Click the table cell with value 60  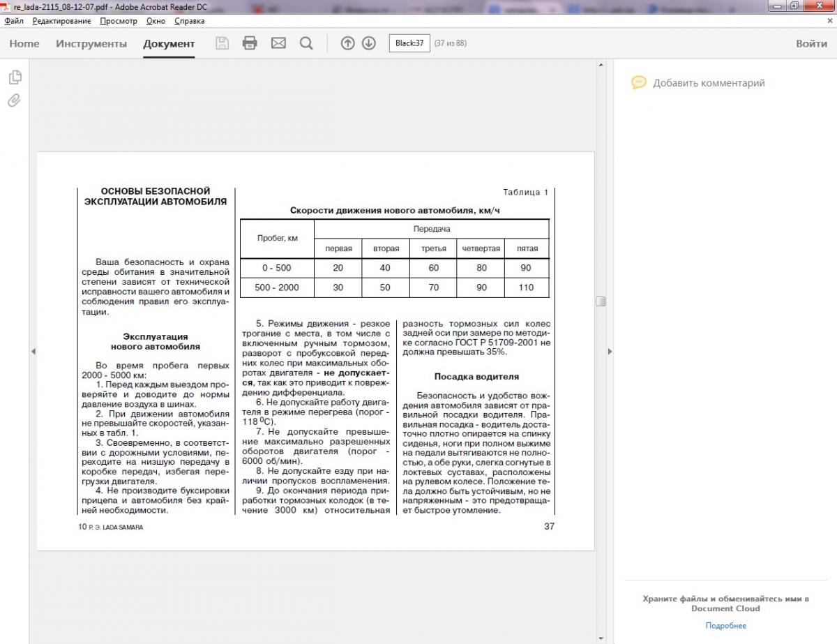433,268
